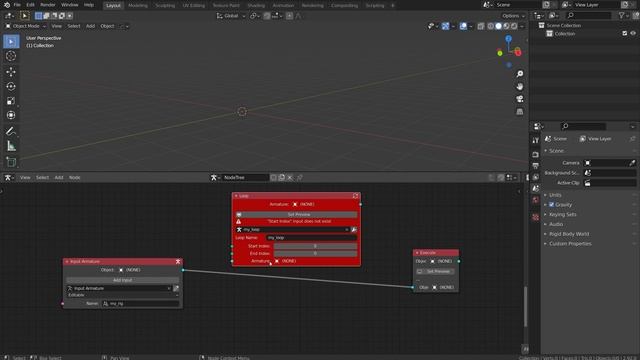Adjust the Start Index value field

pos(315,246)
